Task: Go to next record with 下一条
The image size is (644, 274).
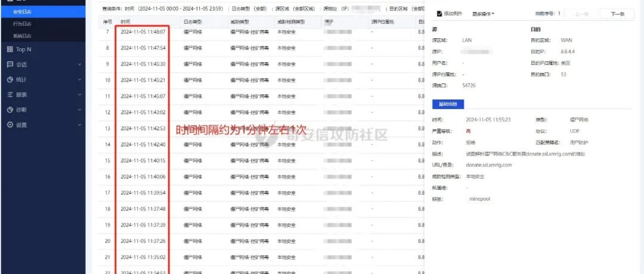Action: pos(617,14)
